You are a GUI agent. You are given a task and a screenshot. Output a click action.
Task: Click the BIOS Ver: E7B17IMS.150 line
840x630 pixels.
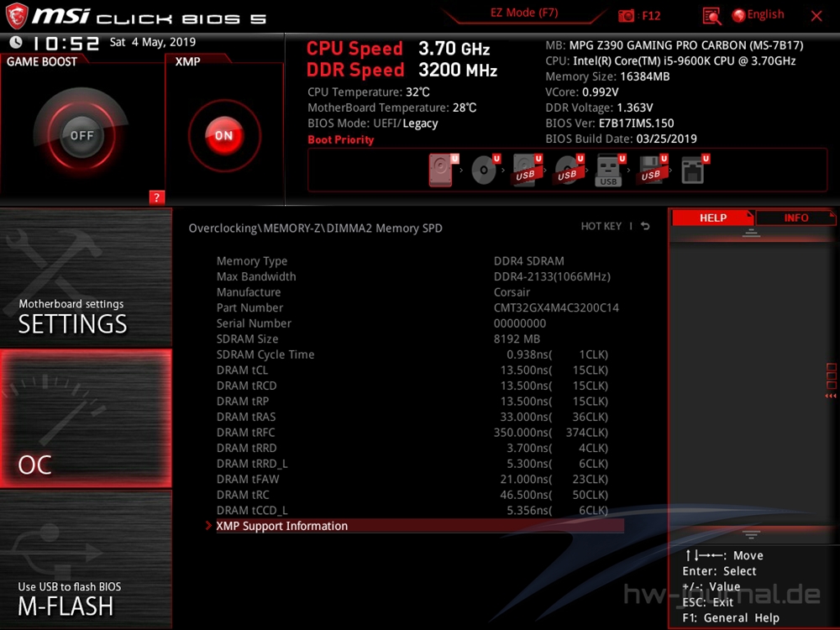pos(610,123)
